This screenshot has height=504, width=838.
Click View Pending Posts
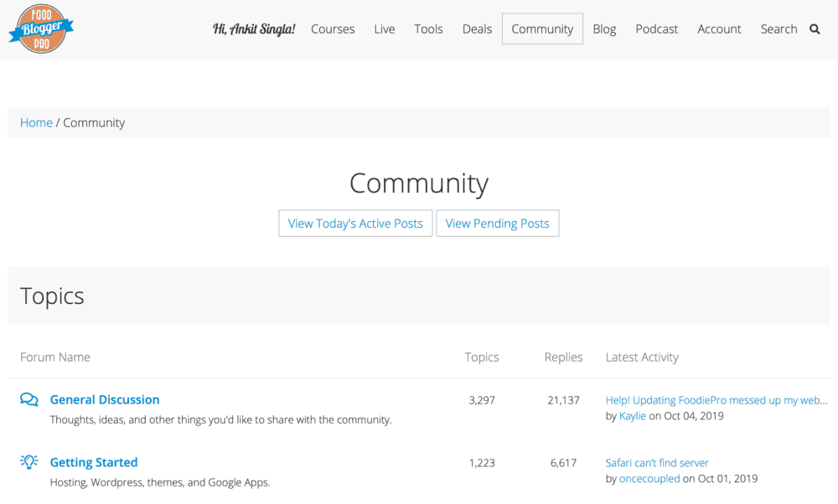tap(498, 223)
